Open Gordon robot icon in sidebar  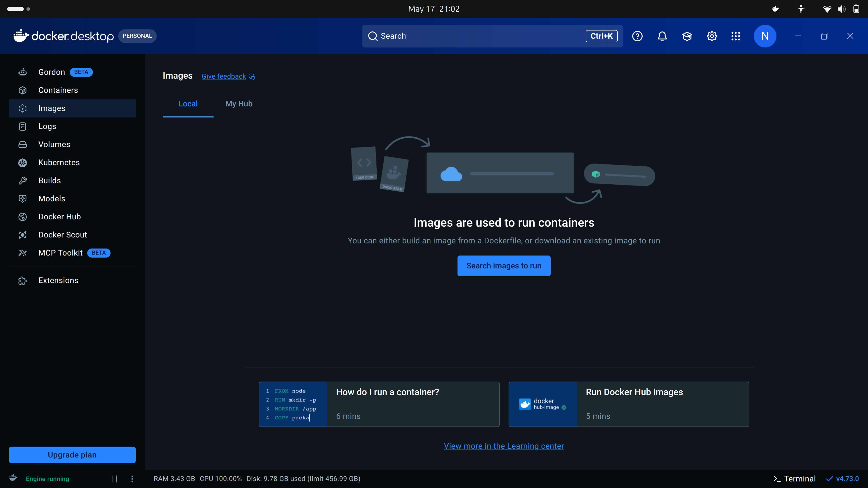point(23,72)
